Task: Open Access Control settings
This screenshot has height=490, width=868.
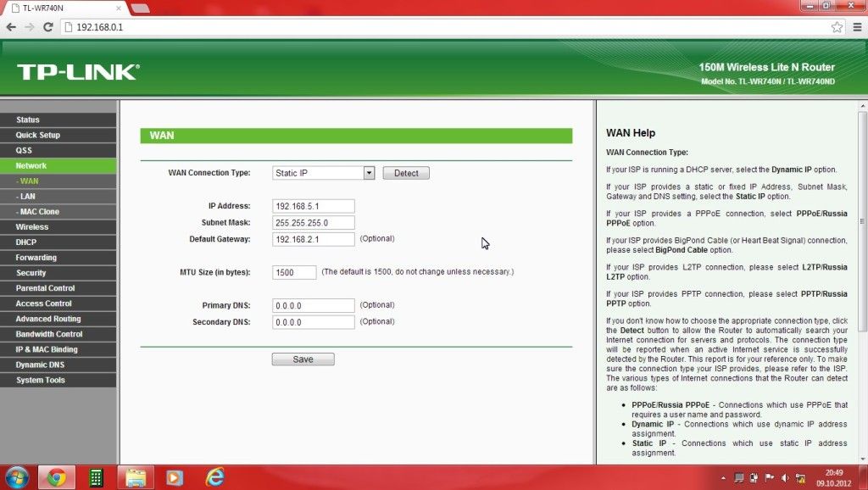Action: pos(58,303)
